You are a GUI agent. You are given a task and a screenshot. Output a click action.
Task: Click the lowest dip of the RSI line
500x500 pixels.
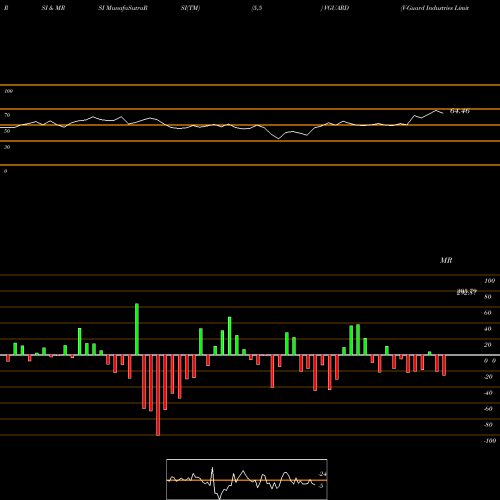coord(279,139)
